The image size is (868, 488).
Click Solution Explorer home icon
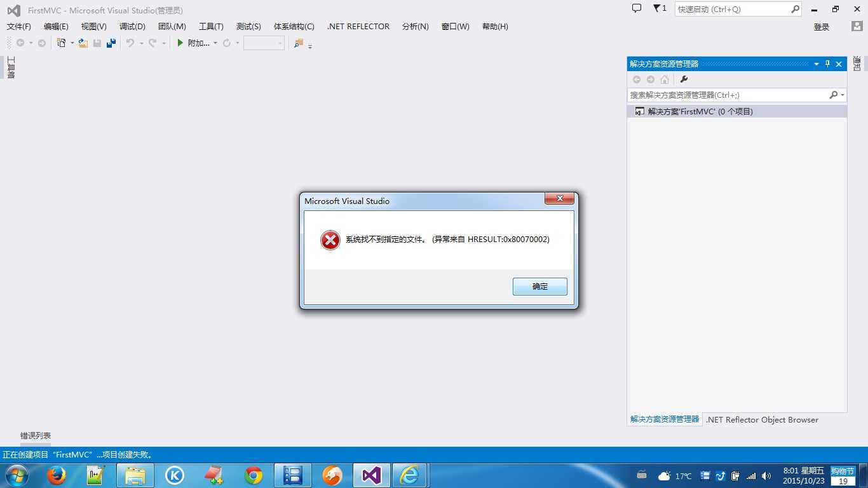click(665, 79)
